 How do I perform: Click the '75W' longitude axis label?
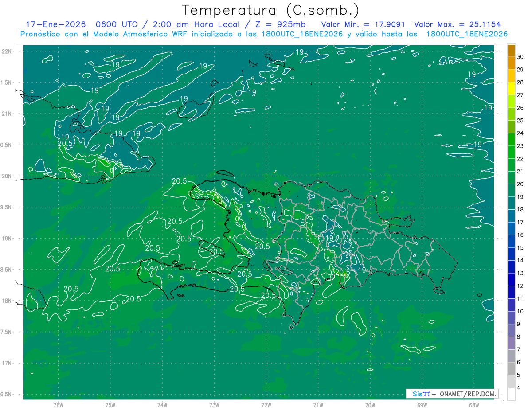(x=110, y=405)
